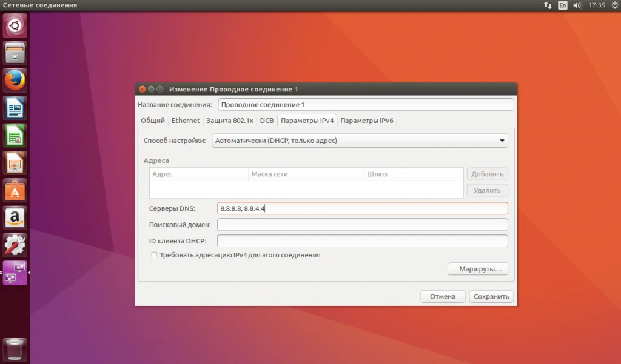Switch to the Параметры IPv6 tab
This screenshot has height=364, width=621.
coord(367,121)
